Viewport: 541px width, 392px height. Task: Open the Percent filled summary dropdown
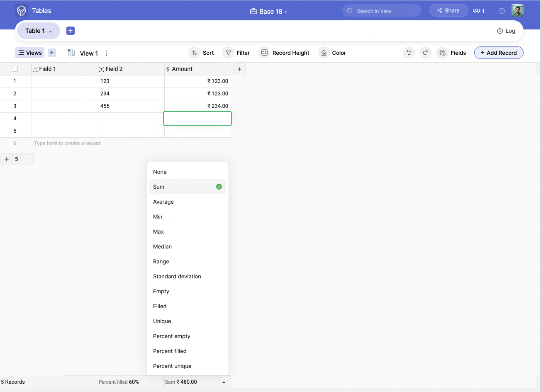[x=131, y=382]
